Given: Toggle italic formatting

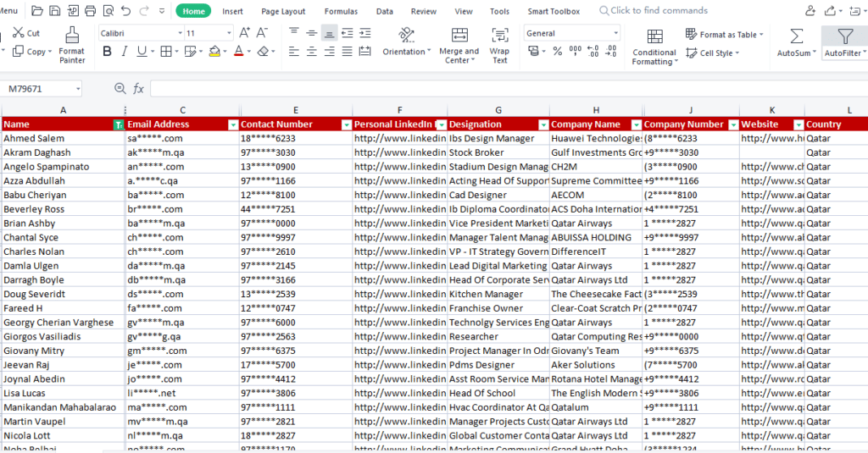Looking at the screenshot, I should pos(125,52).
